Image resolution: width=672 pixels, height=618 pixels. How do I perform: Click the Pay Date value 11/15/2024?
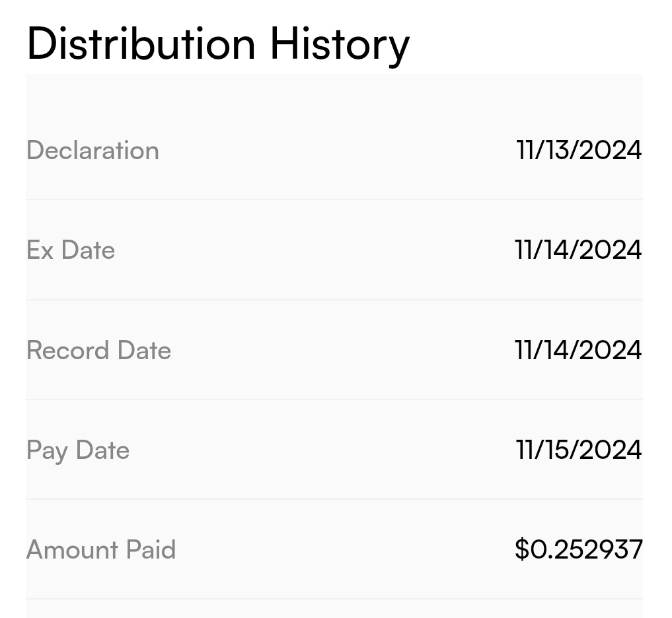coord(578,450)
